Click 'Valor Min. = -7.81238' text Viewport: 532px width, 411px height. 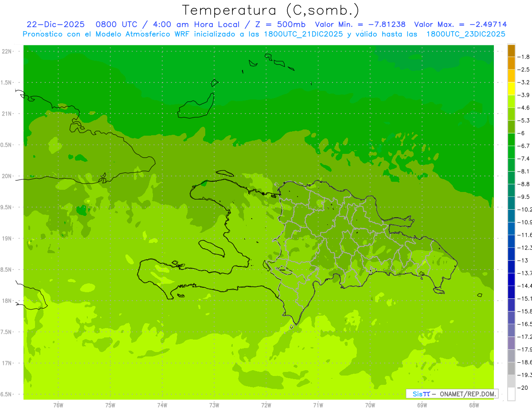pyautogui.click(x=360, y=24)
